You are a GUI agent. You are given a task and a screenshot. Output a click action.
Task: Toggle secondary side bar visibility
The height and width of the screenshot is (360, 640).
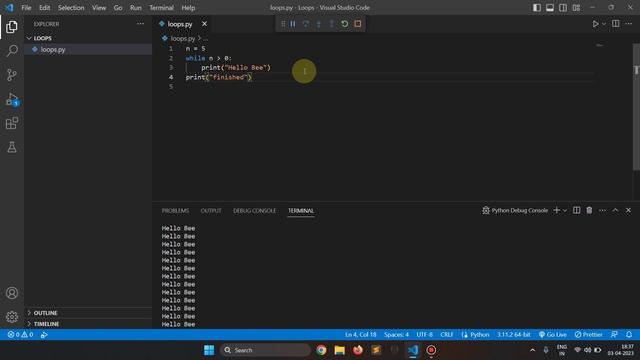pos(563,8)
